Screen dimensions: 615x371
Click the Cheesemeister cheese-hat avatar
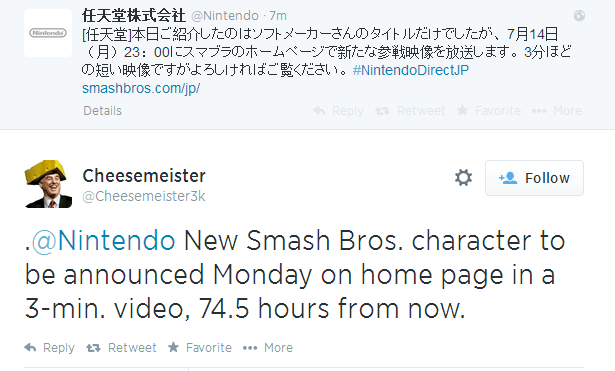[x=48, y=184]
